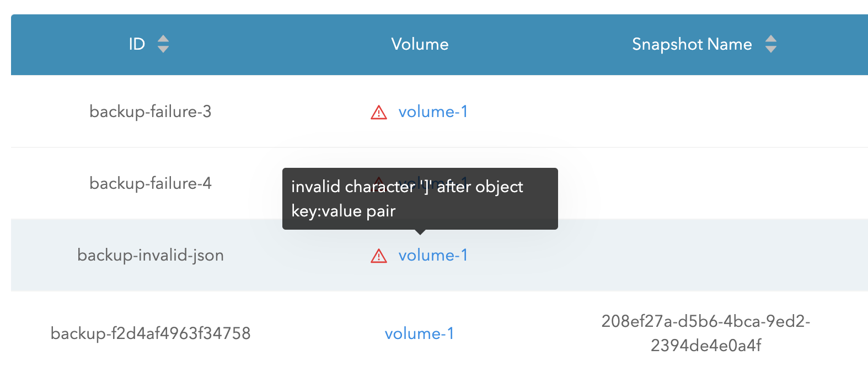Sort the table by the ID column header

pyautogui.click(x=136, y=44)
